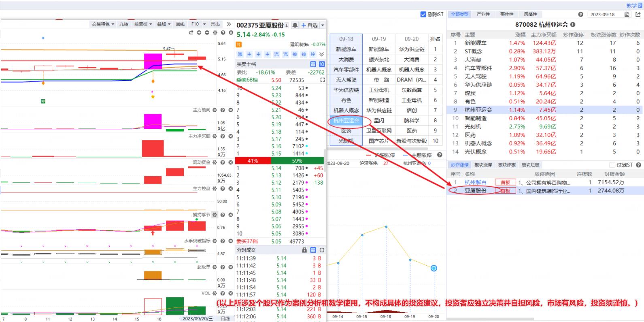Zoom in the K-line chart with plus icon
644x322 pixels.
point(199,32)
